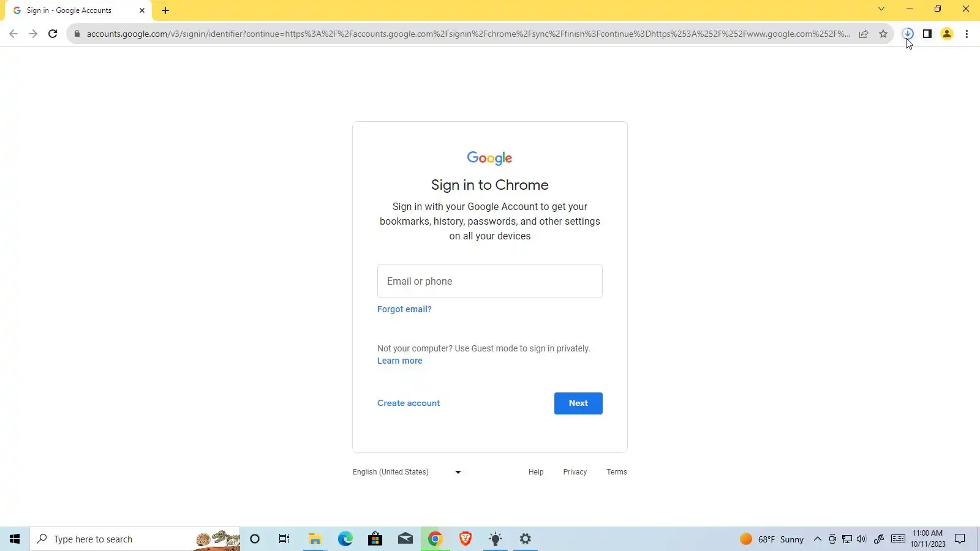Open a new tab with plus button

pyautogui.click(x=165, y=10)
